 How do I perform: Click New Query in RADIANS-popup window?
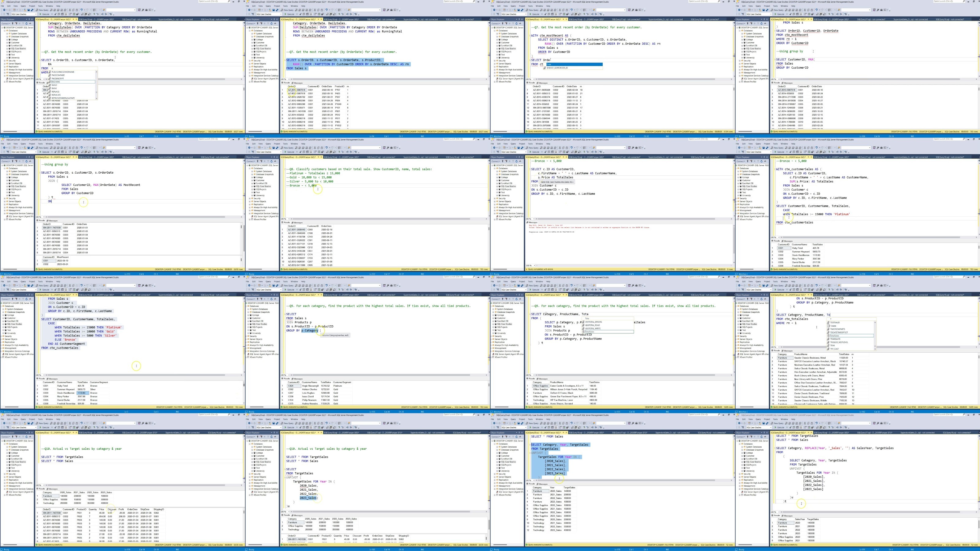pos(42,10)
